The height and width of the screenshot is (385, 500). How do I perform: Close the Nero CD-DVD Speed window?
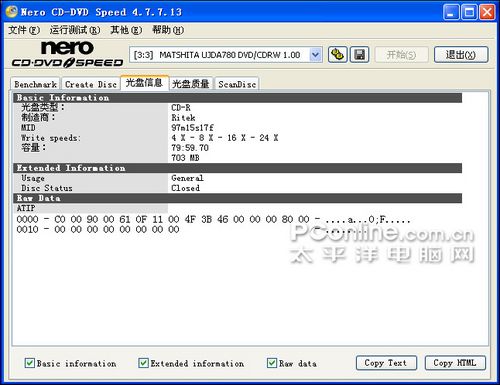[x=487, y=12]
